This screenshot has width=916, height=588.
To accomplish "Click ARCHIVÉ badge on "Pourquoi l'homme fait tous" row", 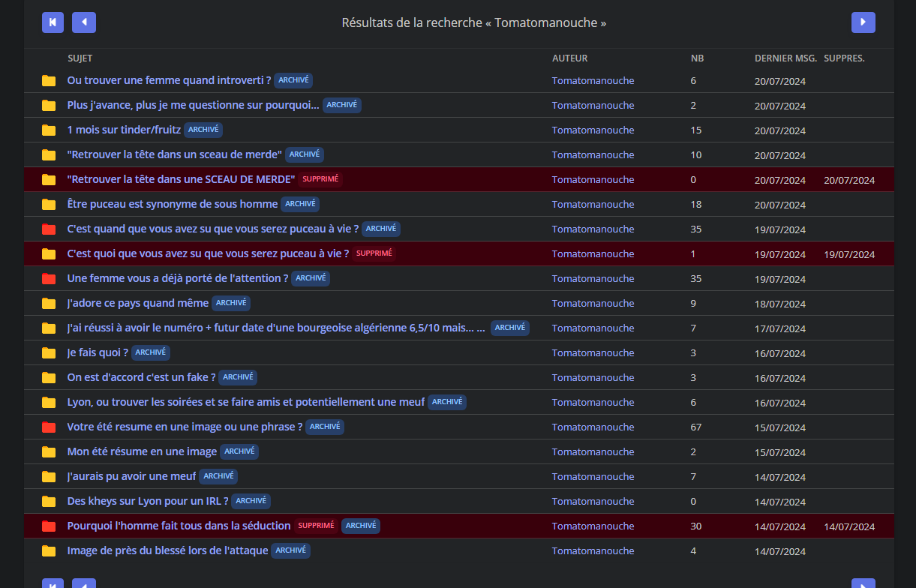I will tap(361, 526).
